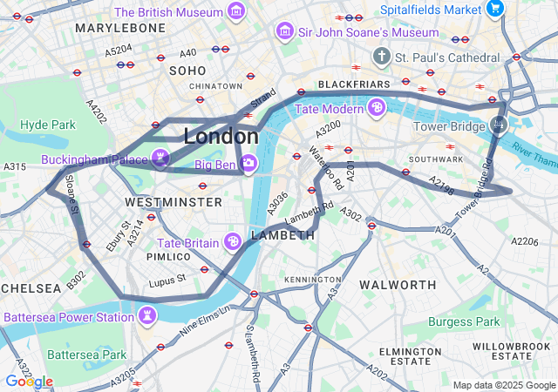Select the Tate Modern palette pin
558x392 pixels.
(x=377, y=108)
